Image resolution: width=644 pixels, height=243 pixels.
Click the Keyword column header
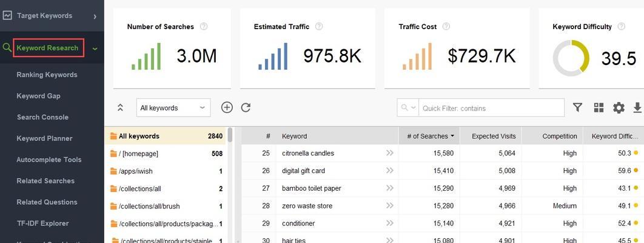(x=337, y=136)
